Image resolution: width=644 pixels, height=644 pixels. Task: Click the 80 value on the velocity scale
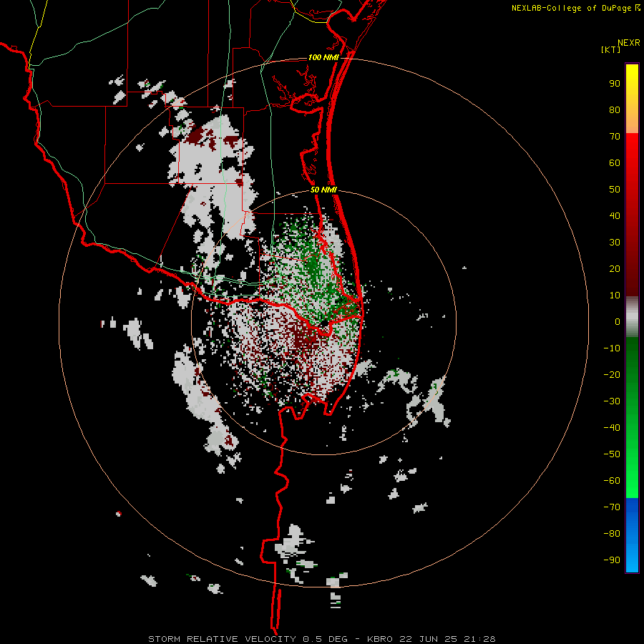(615, 110)
